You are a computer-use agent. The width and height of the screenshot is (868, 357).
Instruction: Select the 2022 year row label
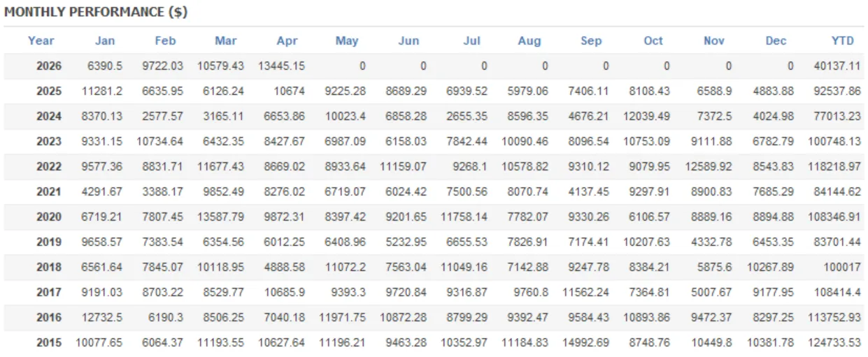click(x=49, y=167)
